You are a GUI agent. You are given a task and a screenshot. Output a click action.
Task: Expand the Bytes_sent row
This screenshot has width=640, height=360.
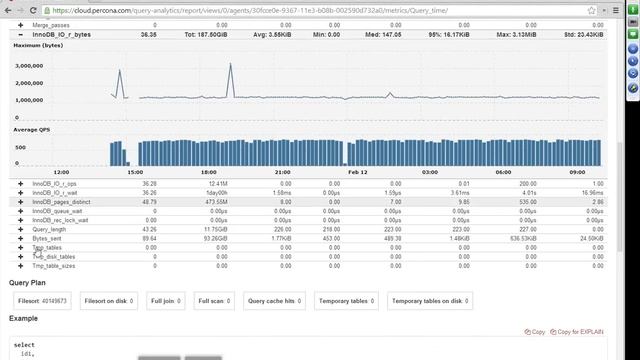[20, 238]
